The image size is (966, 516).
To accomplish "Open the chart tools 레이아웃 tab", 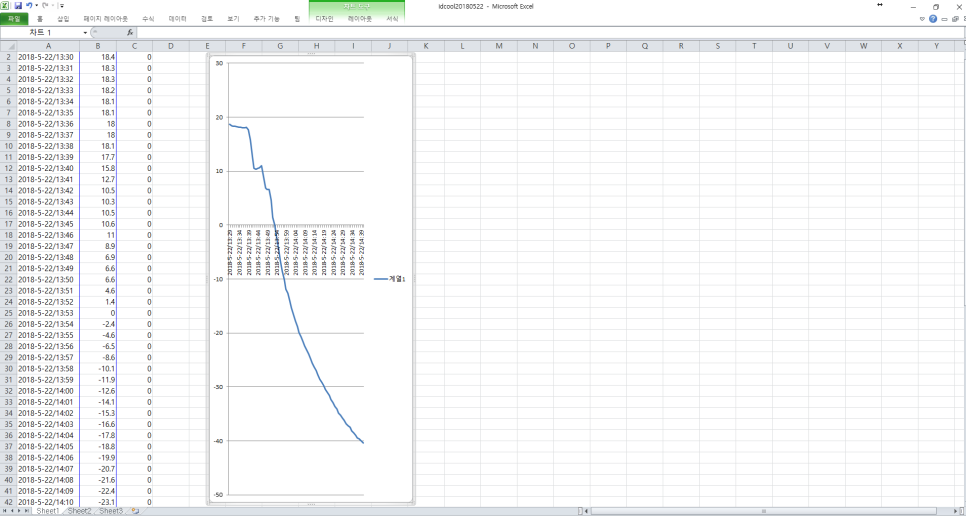I will 360,19.
